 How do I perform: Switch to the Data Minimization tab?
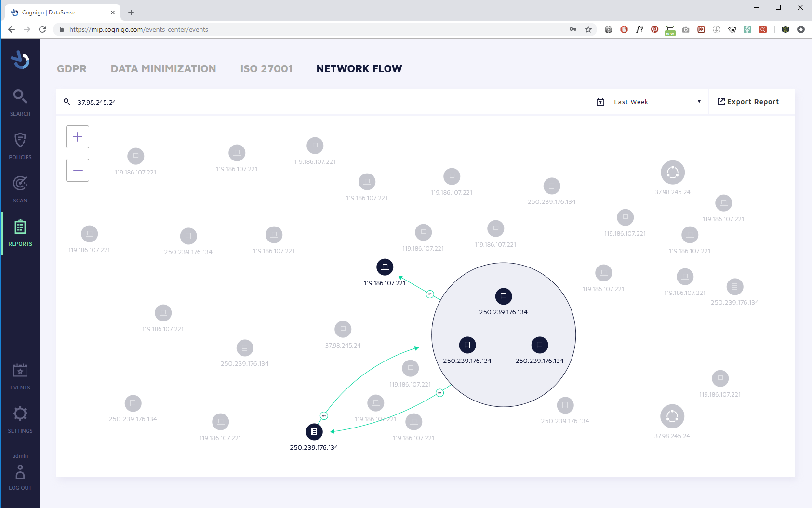tap(163, 69)
